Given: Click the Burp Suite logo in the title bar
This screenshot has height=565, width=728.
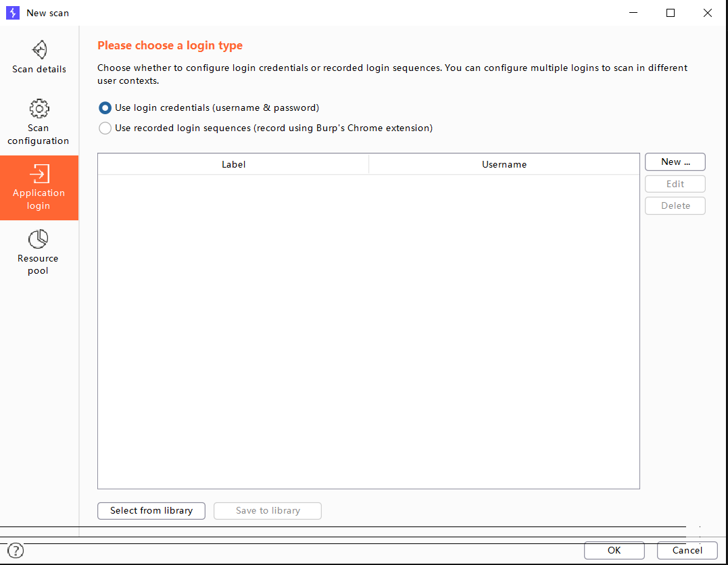Looking at the screenshot, I should (12, 13).
